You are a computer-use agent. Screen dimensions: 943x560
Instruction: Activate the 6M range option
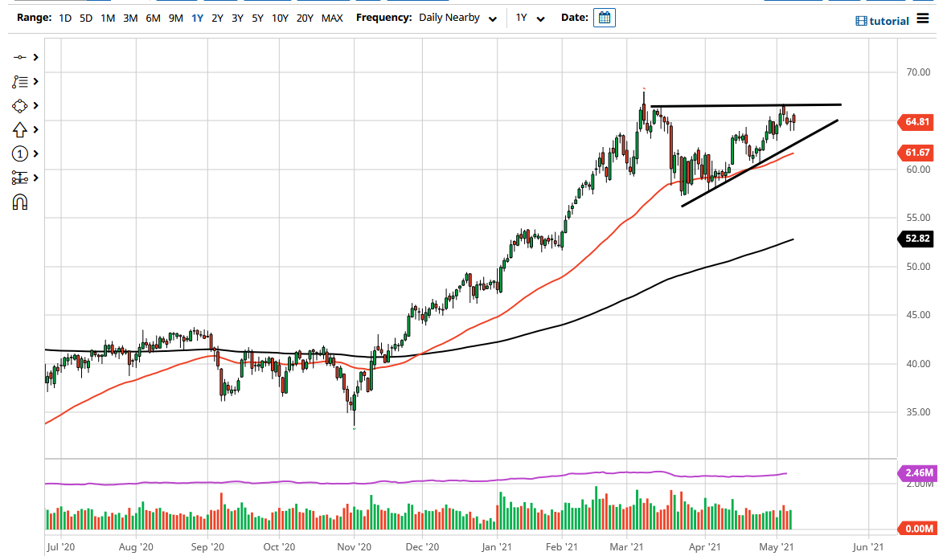click(153, 18)
